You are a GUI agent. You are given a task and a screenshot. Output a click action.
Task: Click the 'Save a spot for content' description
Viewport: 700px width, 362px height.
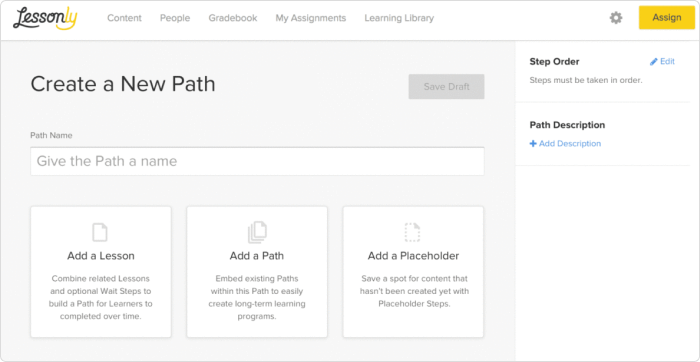[413, 291]
